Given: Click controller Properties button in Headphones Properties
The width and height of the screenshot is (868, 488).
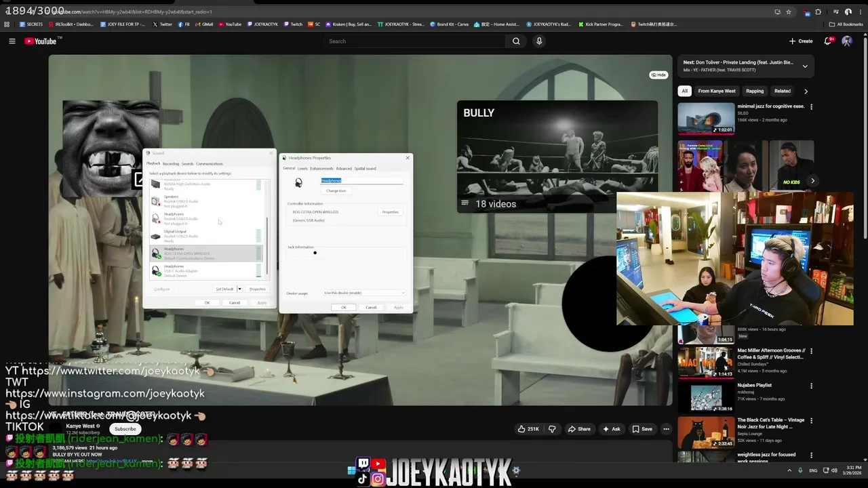Looking at the screenshot, I should [391, 212].
